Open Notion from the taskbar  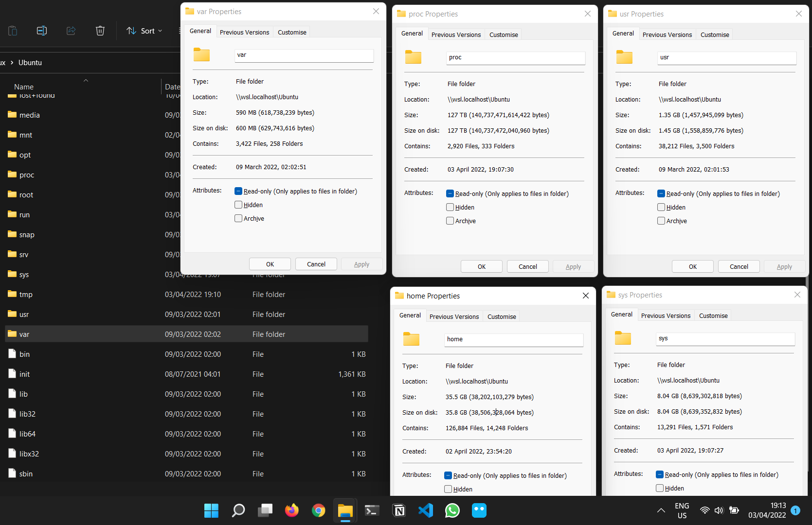point(398,510)
